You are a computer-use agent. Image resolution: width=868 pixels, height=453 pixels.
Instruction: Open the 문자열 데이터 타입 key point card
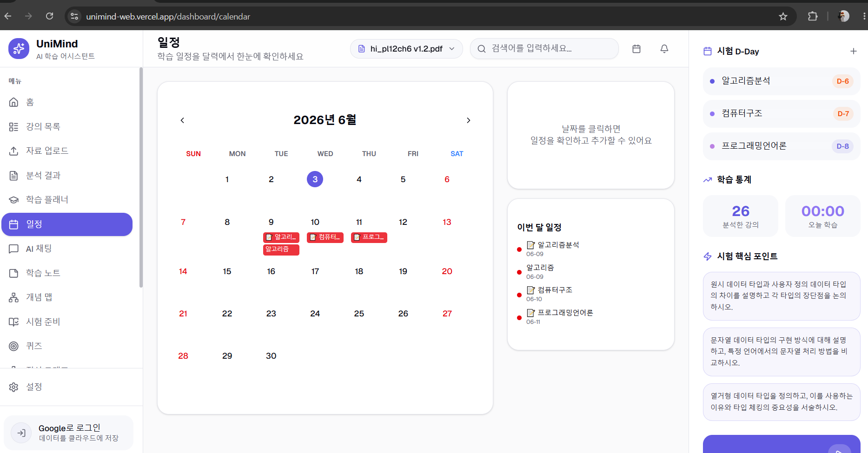click(x=782, y=352)
